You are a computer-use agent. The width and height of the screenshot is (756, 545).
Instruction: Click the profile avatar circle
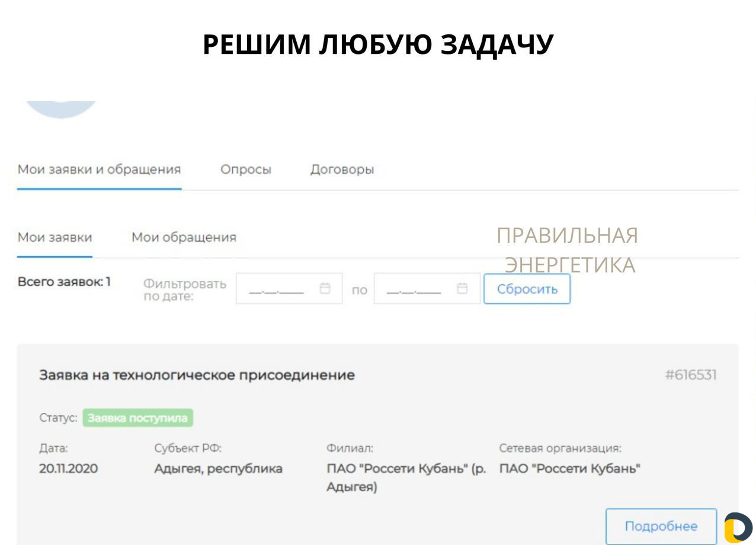point(62,109)
